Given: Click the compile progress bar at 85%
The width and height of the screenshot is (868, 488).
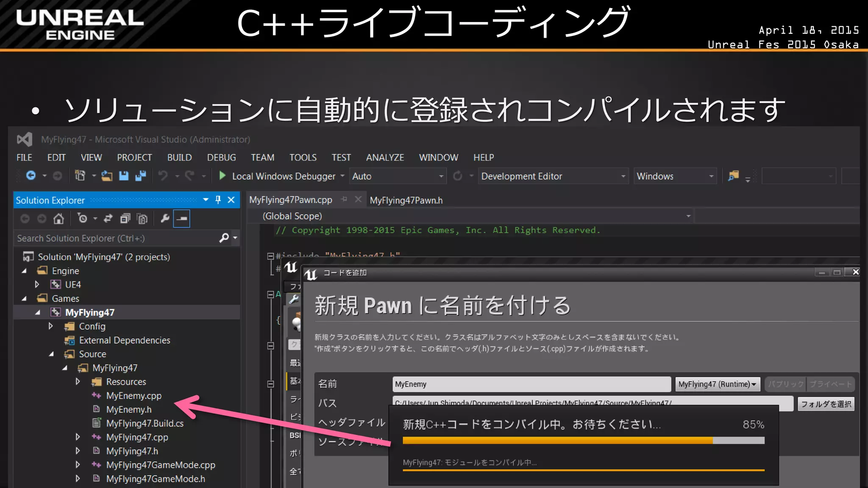Looking at the screenshot, I should (x=583, y=441).
